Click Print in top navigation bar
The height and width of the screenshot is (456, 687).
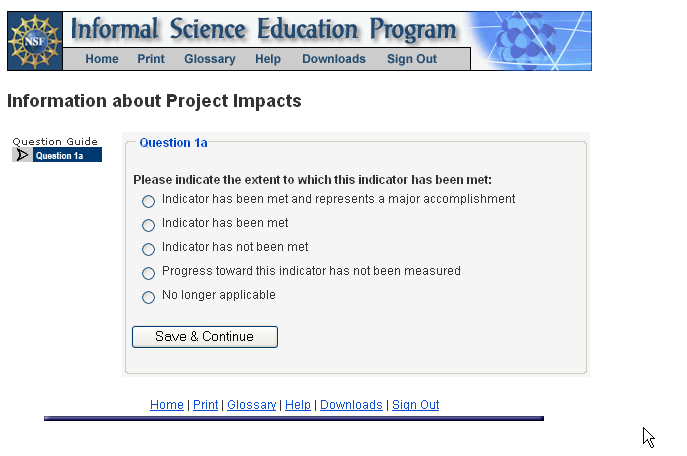coord(151,59)
